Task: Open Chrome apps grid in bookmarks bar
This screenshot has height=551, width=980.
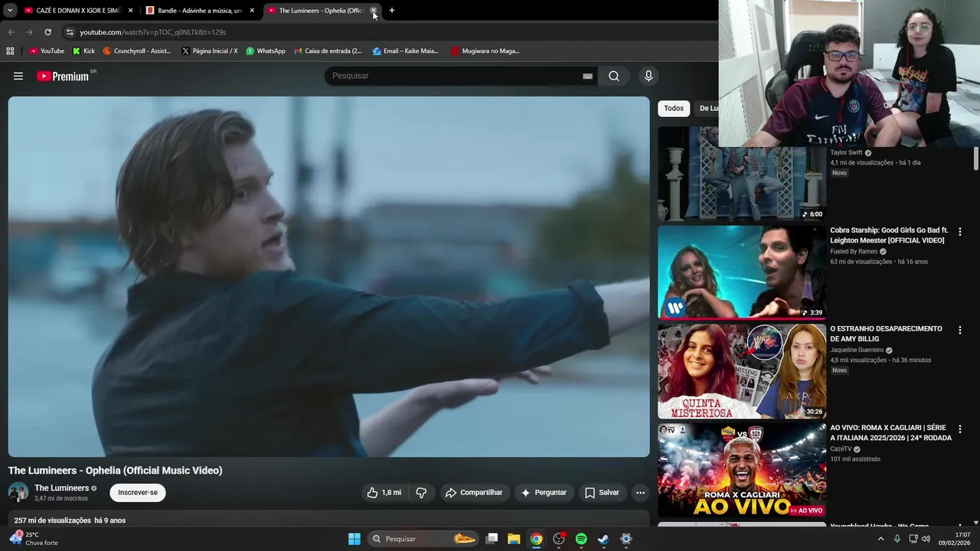Action: pos(10,51)
